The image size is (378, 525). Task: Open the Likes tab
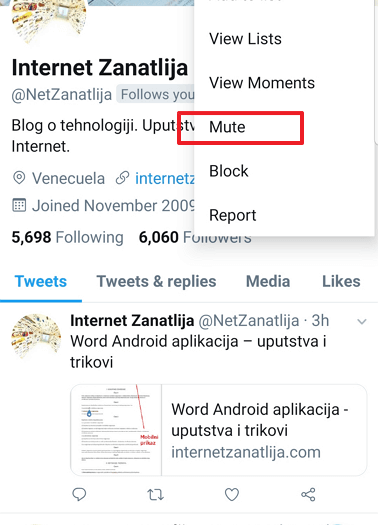341,281
